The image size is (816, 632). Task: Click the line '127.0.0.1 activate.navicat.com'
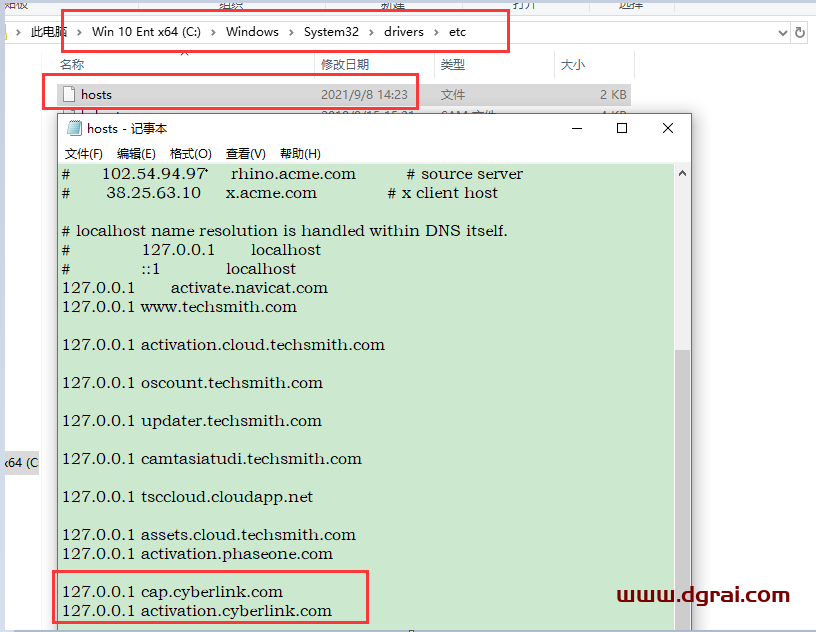(x=195, y=287)
